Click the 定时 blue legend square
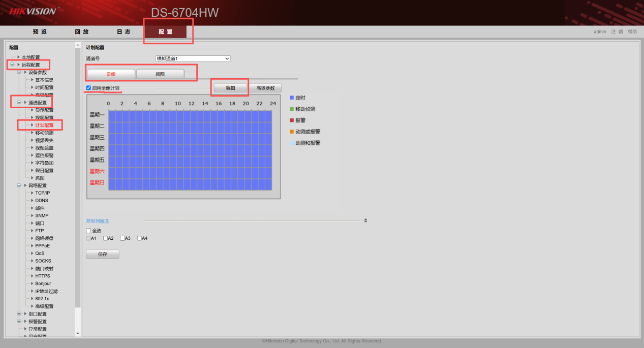The height and width of the screenshot is (348, 644). point(292,98)
